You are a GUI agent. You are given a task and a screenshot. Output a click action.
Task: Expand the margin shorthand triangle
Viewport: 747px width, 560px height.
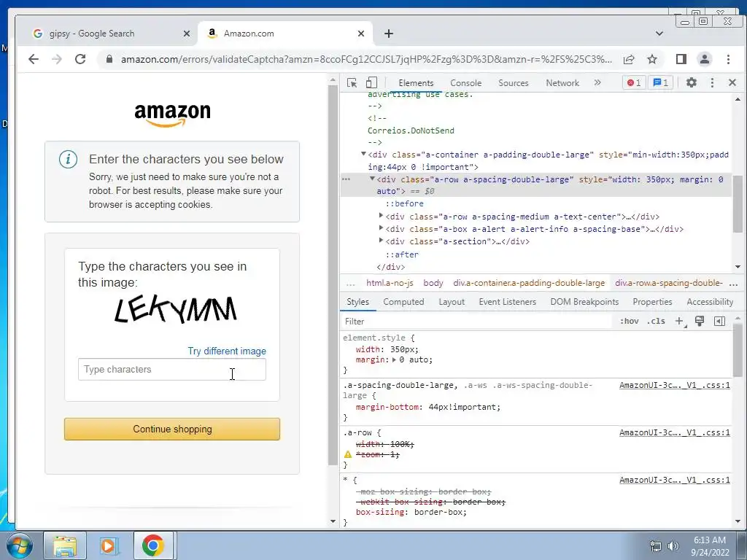(394, 360)
